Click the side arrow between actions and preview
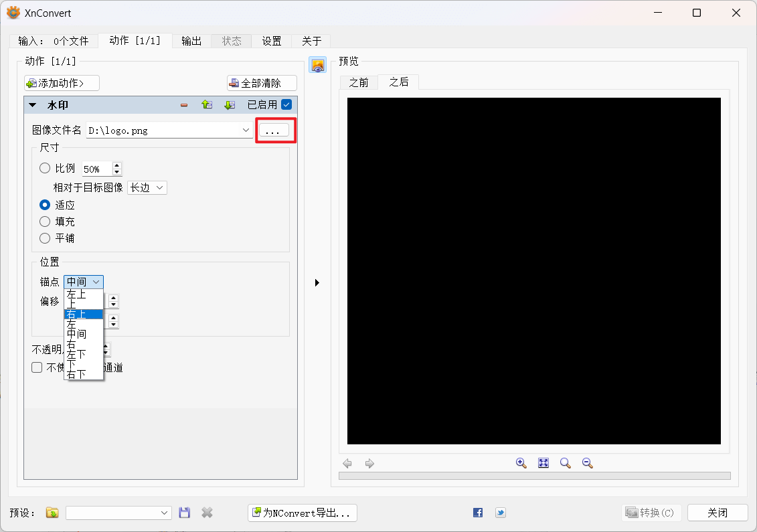Screen dimensions: 757x532 tap(317, 283)
